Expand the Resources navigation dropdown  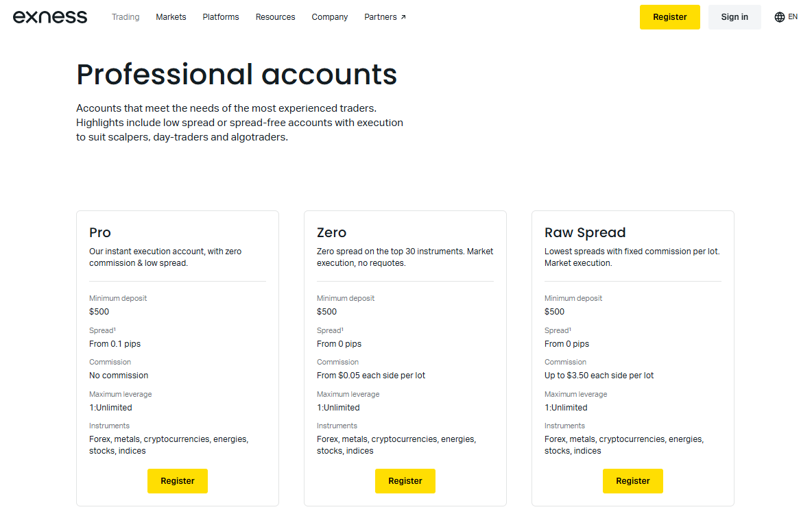(275, 17)
